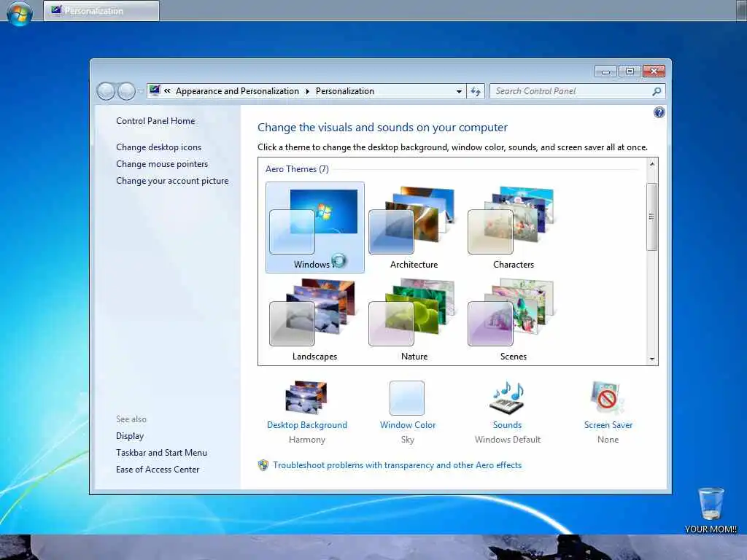Open Ease of Access Center link
Screen dimensions: 747x560
(158, 469)
